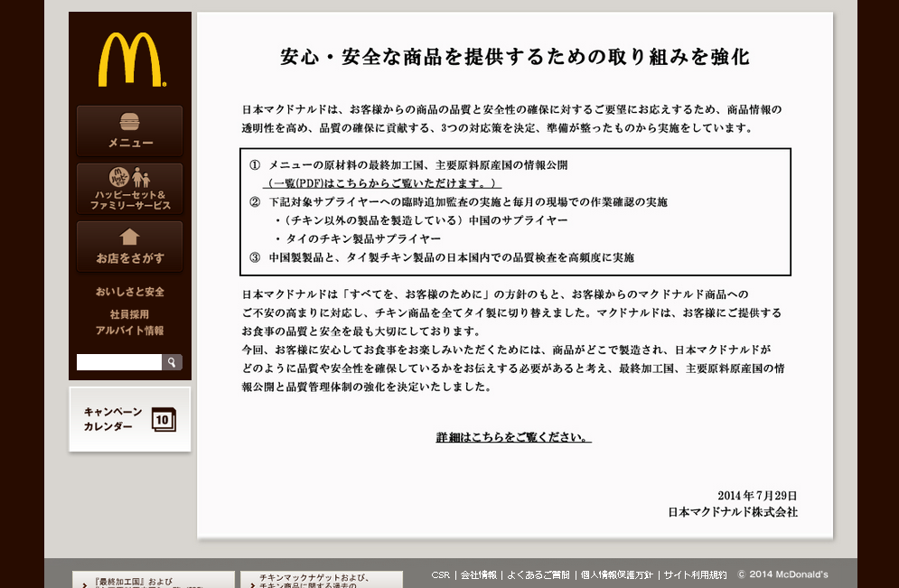Screen dimensions: 899x588
Task: Open チキンマックナゲットおよび footer banner
Action: pos(322,579)
